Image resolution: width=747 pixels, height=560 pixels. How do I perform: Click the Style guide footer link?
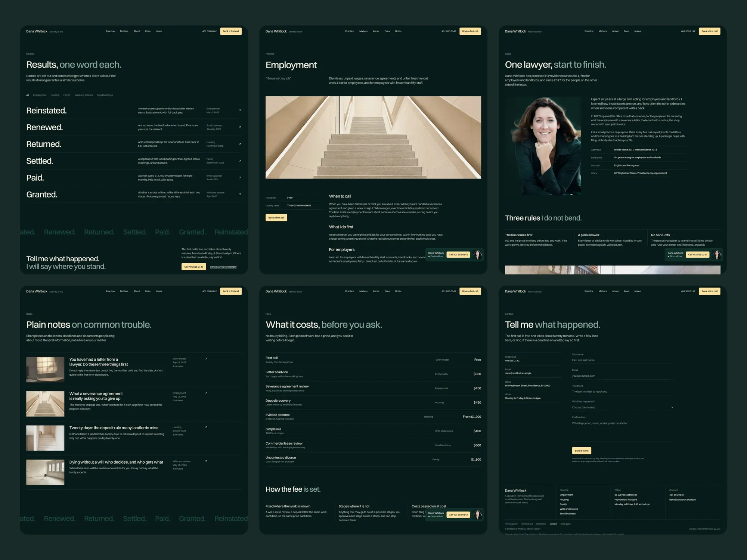click(x=565, y=524)
